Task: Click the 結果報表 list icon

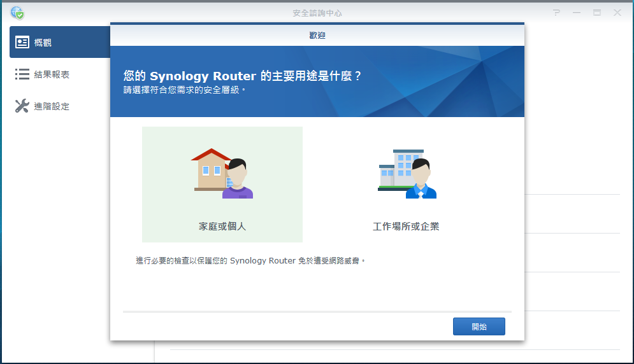Action: [22, 74]
